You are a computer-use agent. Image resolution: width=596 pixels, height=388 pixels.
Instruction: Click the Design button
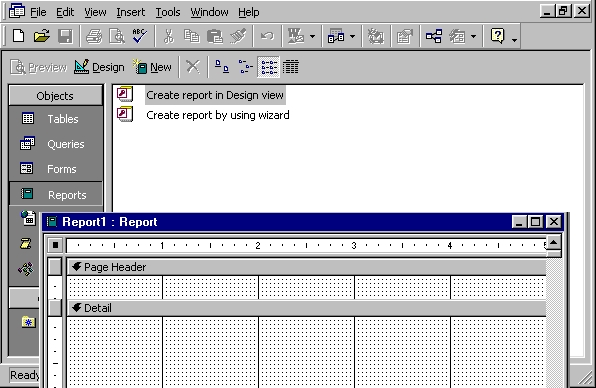tap(99, 67)
